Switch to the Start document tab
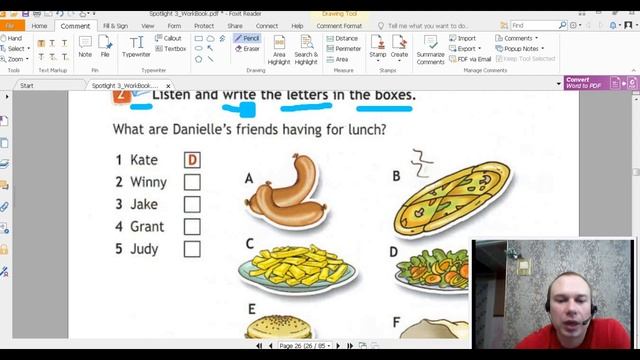The width and height of the screenshot is (640, 360). coord(27,85)
